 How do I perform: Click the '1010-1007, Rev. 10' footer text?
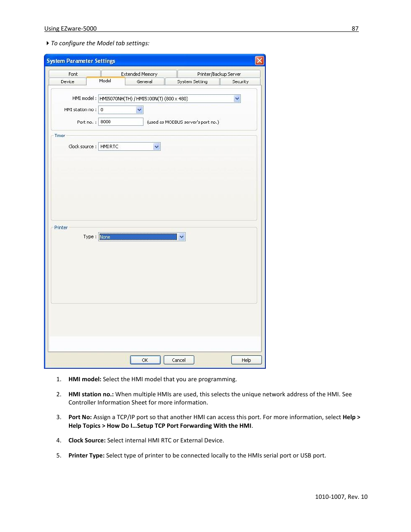341,497
